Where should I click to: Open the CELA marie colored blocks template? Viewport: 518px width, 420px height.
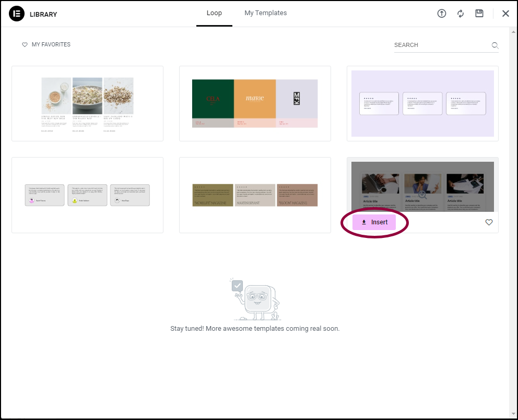pos(255,104)
